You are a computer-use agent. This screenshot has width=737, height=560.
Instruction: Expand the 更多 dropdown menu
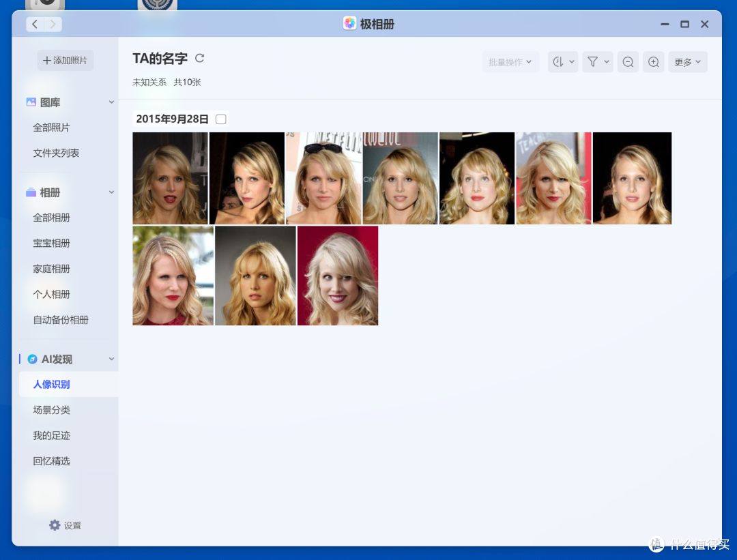pos(687,62)
